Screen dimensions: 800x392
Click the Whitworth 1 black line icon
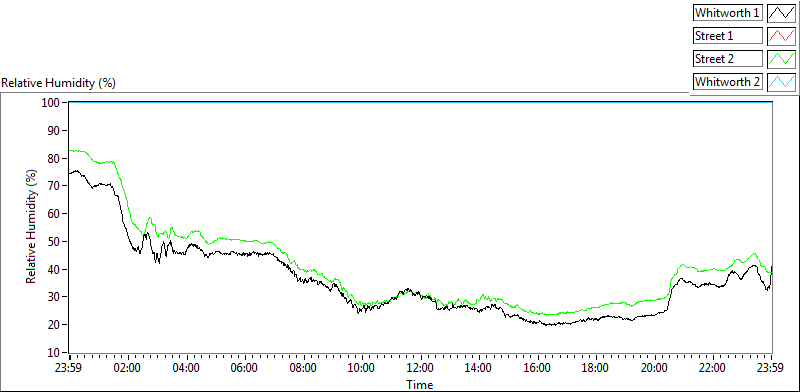pyautogui.click(x=781, y=13)
